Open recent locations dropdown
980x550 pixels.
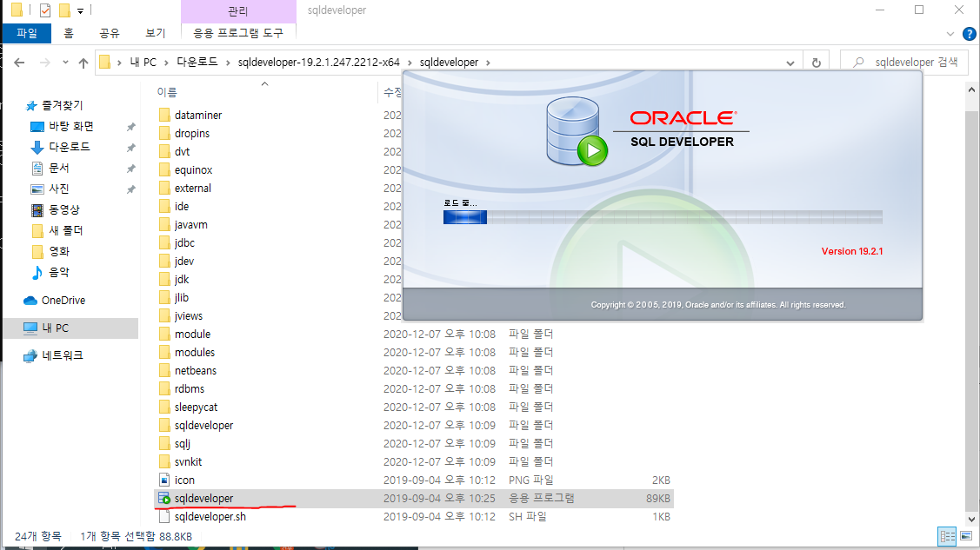pyautogui.click(x=65, y=63)
